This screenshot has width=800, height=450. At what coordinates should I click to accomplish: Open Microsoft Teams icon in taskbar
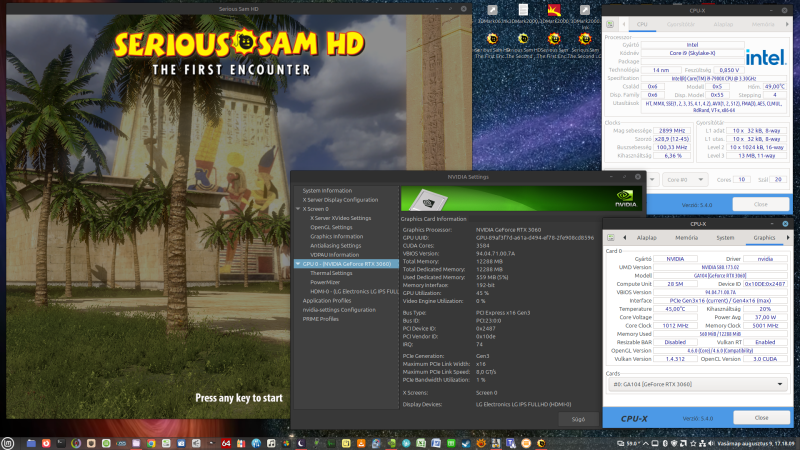[x=511, y=443]
